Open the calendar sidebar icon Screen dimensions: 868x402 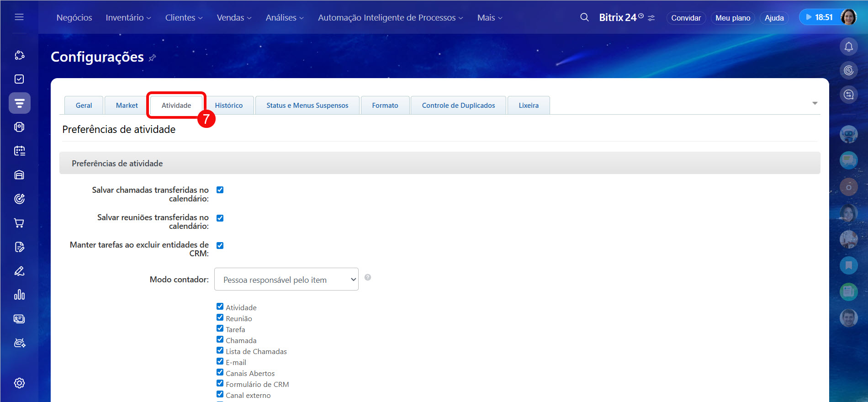coord(19,151)
